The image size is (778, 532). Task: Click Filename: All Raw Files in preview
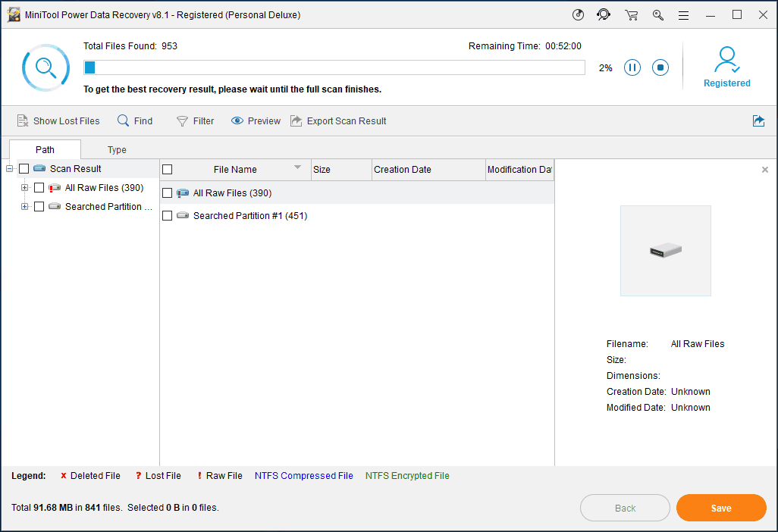click(665, 343)
